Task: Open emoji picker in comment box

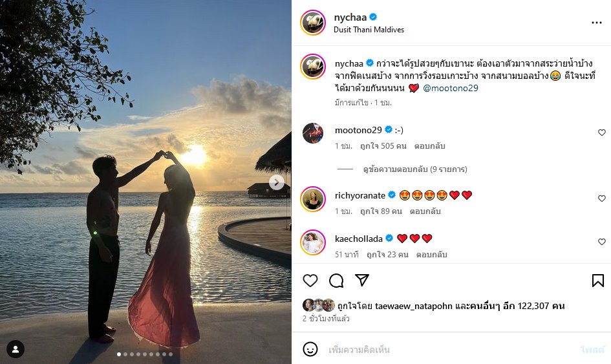Action: pyautogui.click(x=310, y=350)
